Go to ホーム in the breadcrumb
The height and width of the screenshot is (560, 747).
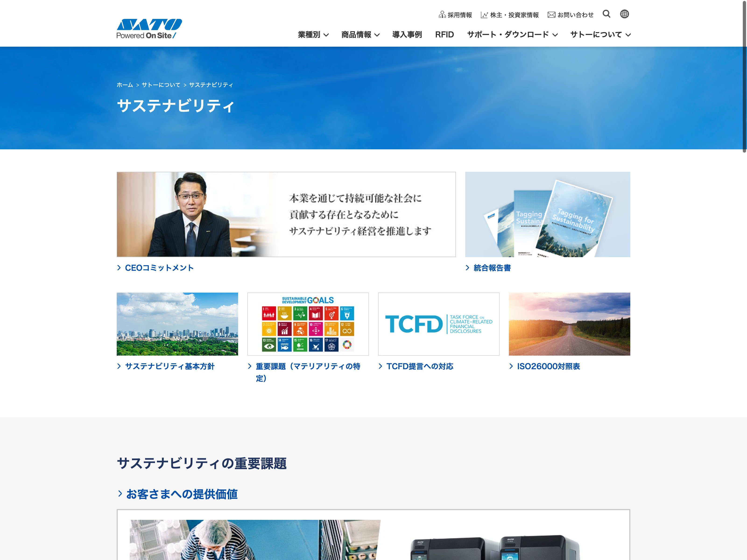click(125, 85)
